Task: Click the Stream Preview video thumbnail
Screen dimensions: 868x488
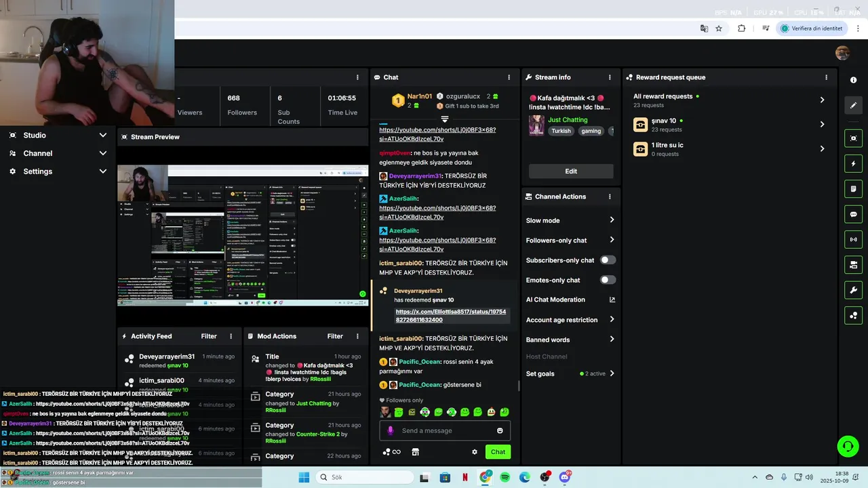Action: coord(243,235)
